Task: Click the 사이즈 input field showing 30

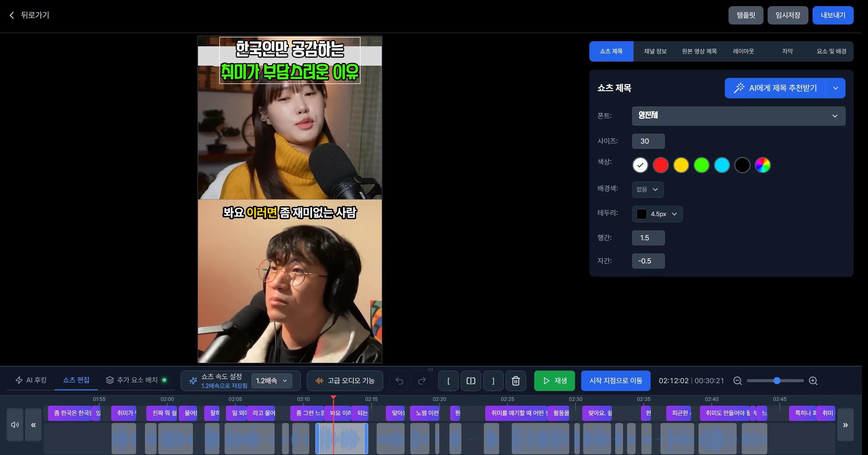Action: pyautogui.click(x=648, y=141)
